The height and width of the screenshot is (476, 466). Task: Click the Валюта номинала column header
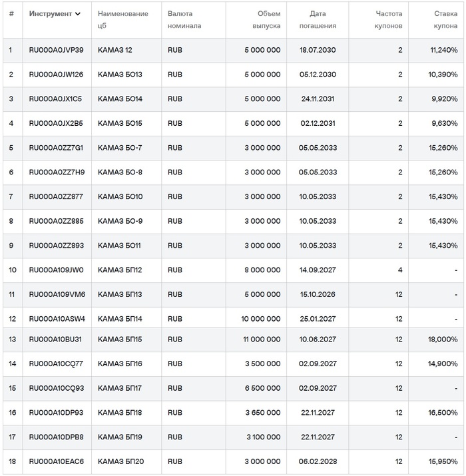pyautogui.click(x=184, y=20)
